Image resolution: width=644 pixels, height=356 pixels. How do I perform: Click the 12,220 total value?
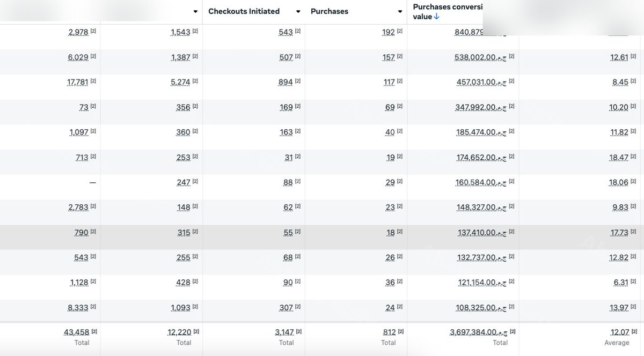pos(179,332)
